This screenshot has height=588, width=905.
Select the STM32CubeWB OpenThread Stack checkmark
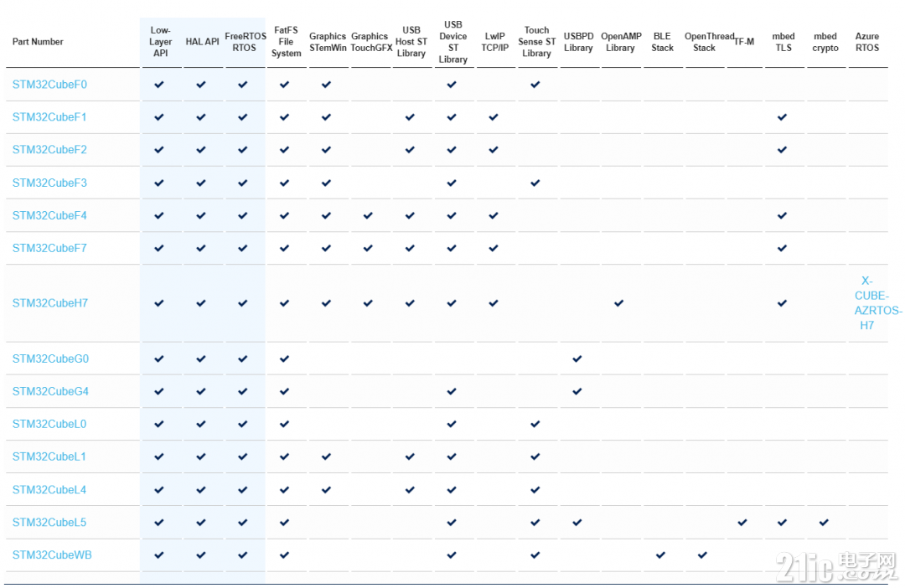point(702,555)
